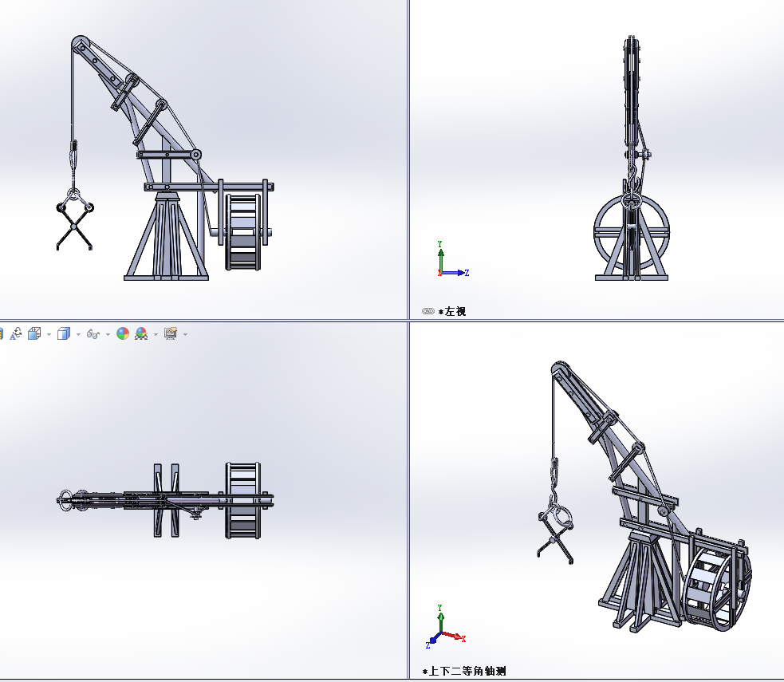This screenshot has width=784, height=682.
Task: Click the Apply Scene icon
Action: click(x=141, y=333)
